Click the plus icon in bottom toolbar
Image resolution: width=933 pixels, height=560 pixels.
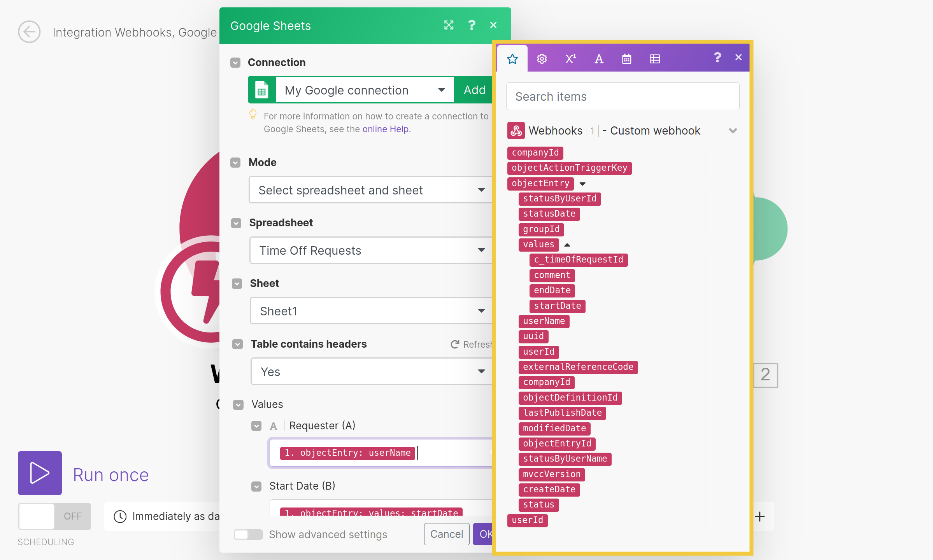click(x=759, y=516)
